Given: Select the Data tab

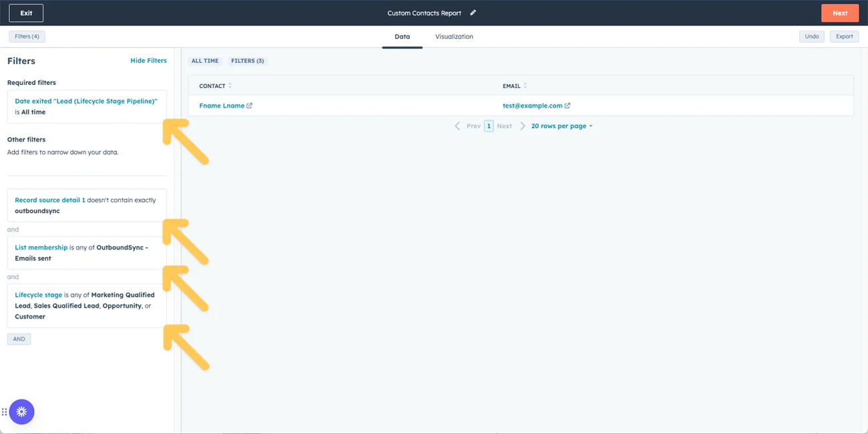Looking at the screenshot, I should [x=402, y=37].
